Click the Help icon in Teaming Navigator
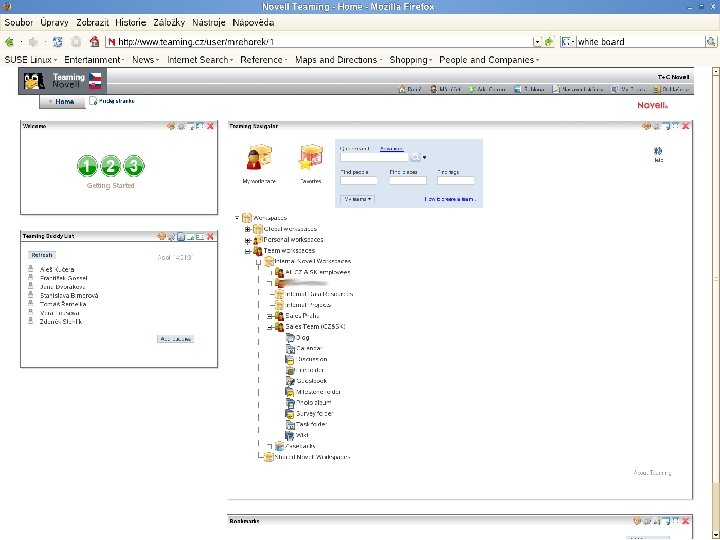Image resolution: width=720 pixels, height=540 pixels. click(658, 151)
